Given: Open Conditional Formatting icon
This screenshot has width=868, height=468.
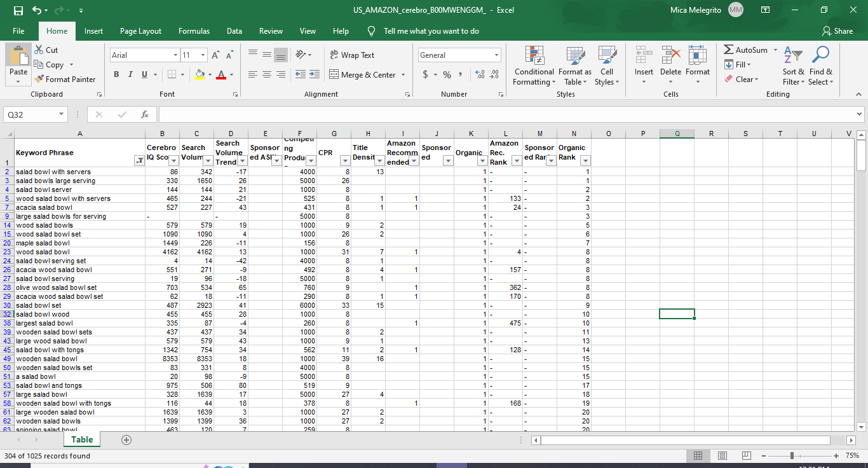Looking at the screenshot, I should click(x=534, y=66).
